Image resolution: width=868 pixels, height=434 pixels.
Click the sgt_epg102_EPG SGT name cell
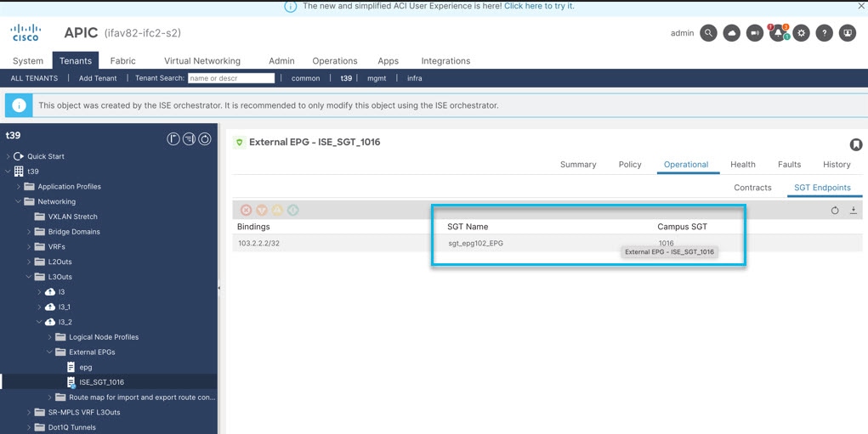tap(475, 243)
